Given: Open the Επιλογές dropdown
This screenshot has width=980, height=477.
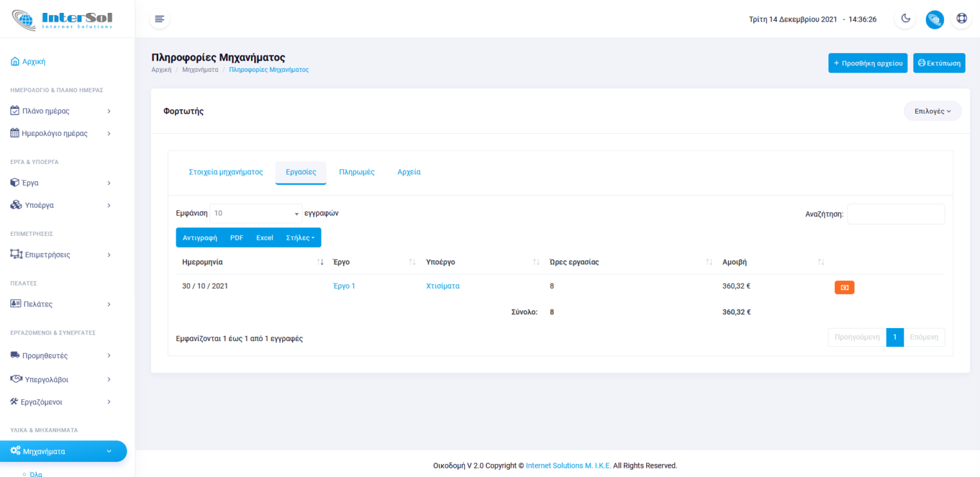Looking at the screenshot, I should point(932,111).
